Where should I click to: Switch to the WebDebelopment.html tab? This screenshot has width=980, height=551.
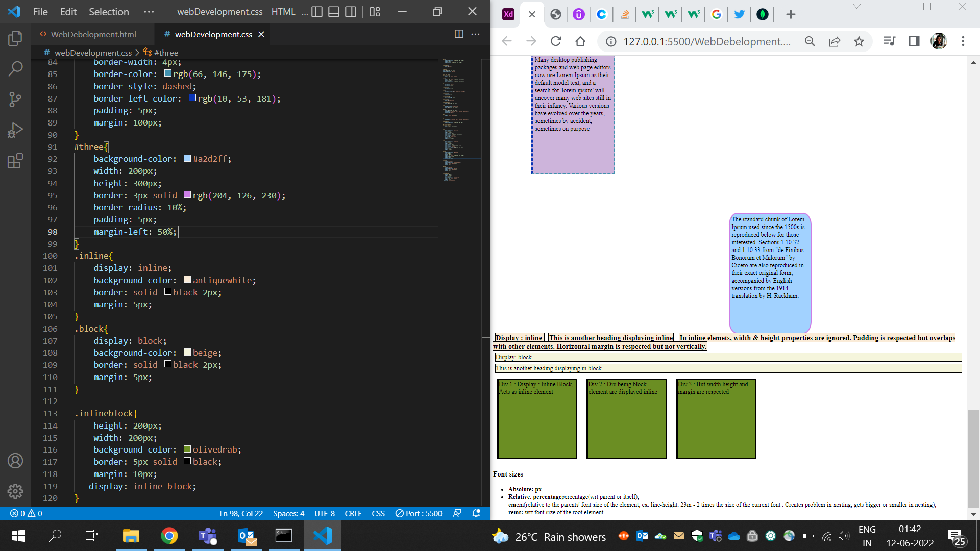(93, 34)
